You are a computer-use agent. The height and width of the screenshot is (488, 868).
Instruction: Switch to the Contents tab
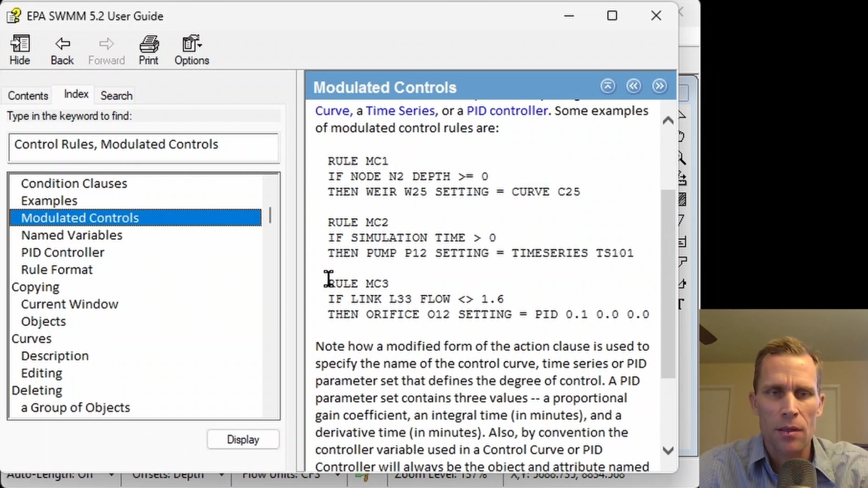click(28, 96)
